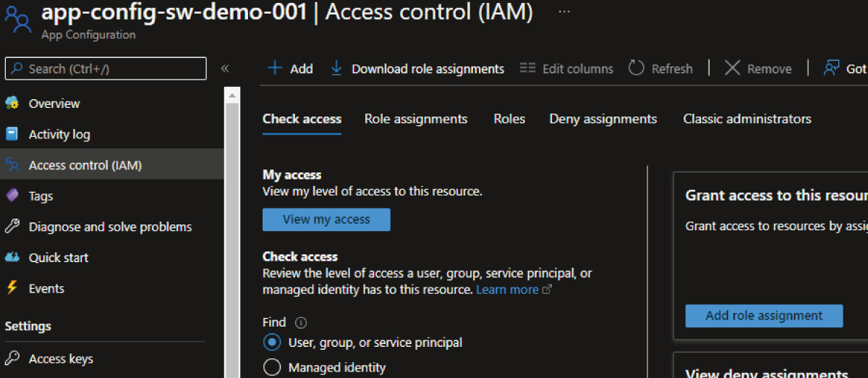Select User, group, or service principal option
The height and width of the screenshot is (378, 868).
tap(272, 342)
